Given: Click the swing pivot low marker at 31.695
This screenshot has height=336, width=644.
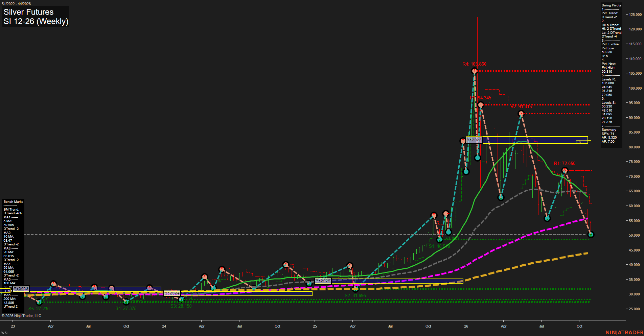Looking at the screenshot, I should point(355,289).
